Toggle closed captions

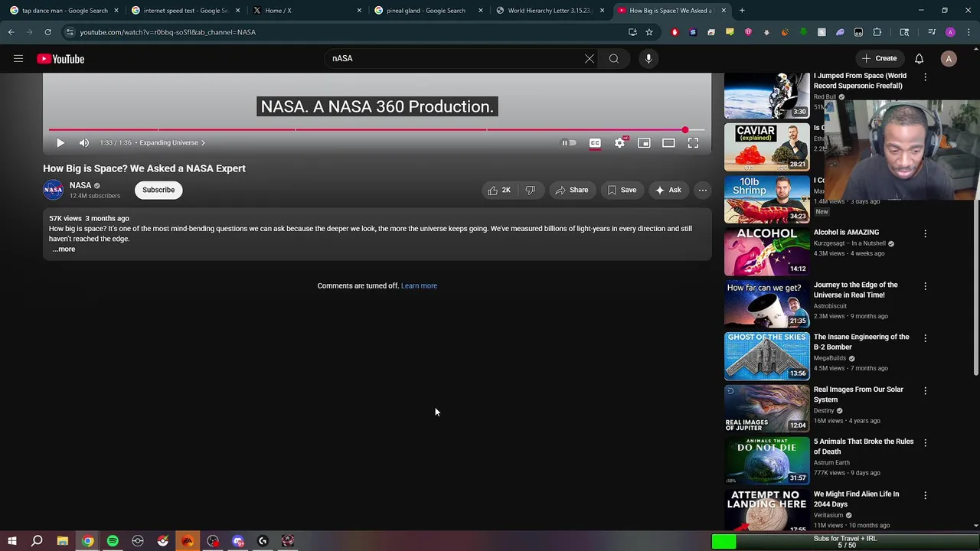[x=595, y=142]
